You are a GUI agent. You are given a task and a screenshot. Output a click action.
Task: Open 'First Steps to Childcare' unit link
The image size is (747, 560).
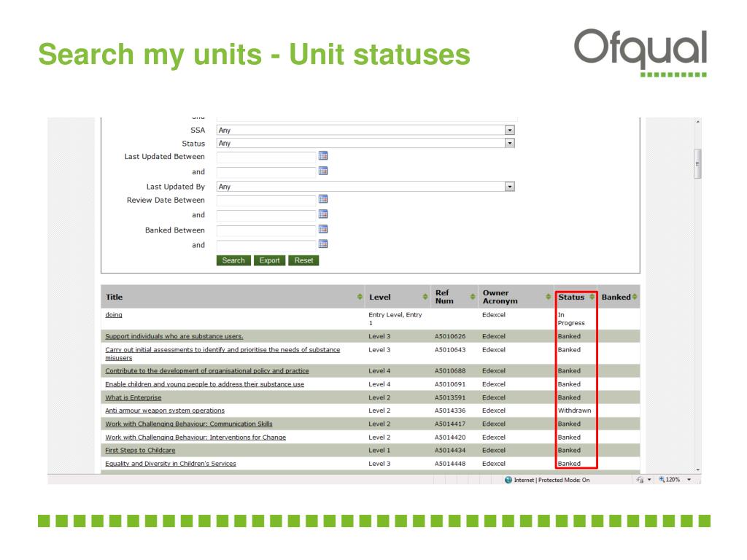[140, 450]
